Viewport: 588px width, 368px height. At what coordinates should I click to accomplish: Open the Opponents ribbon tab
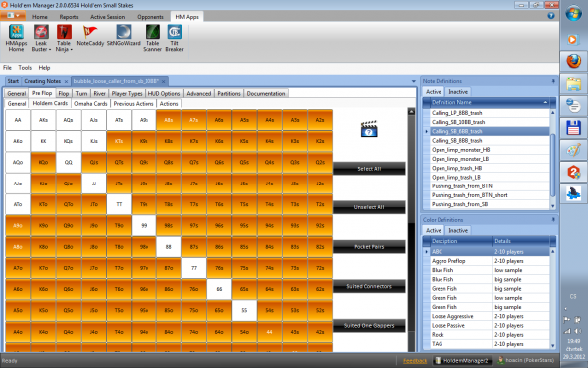click(x=150, y=17)
